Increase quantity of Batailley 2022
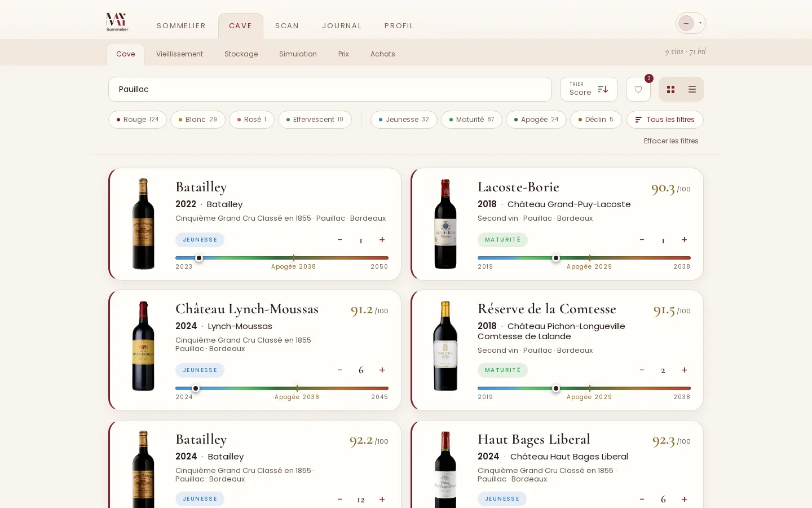This screenshot has height=508, width=812. [382, 240]
